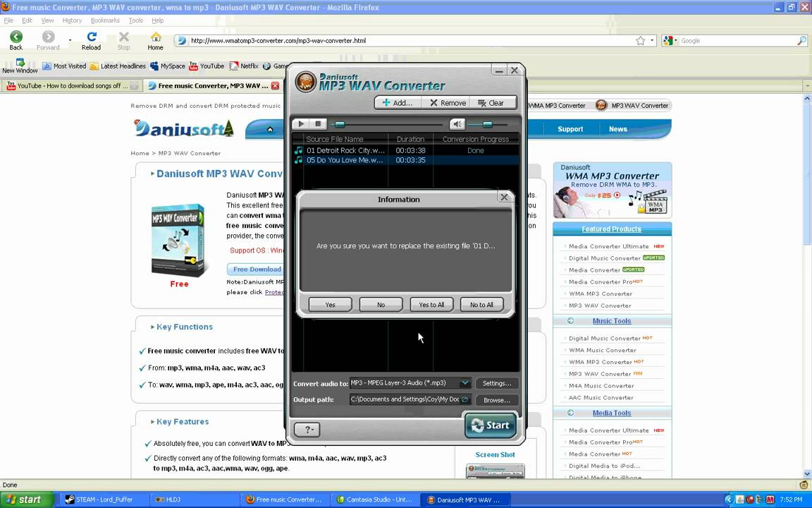Image resolution: width=812 pixels, height=508 pixels.
Task: Open the Netflix bookmark
Action: 244,66
